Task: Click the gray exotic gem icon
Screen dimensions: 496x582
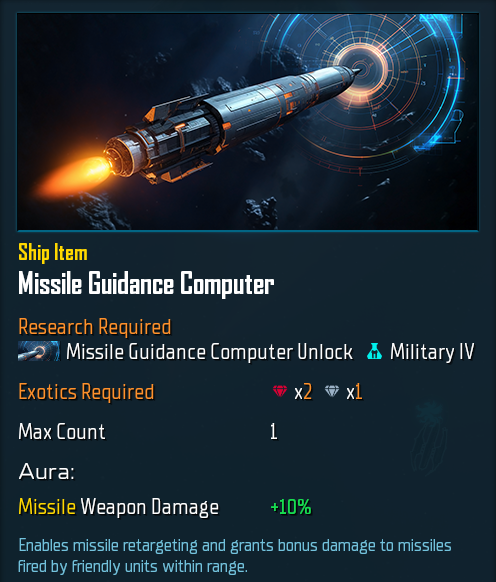Action: [332, 391]
